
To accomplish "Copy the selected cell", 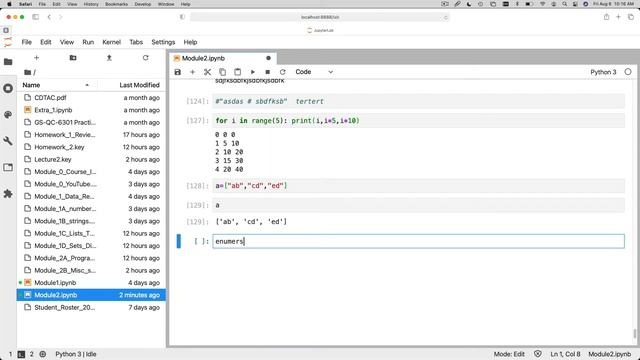I will coord(222,72).
